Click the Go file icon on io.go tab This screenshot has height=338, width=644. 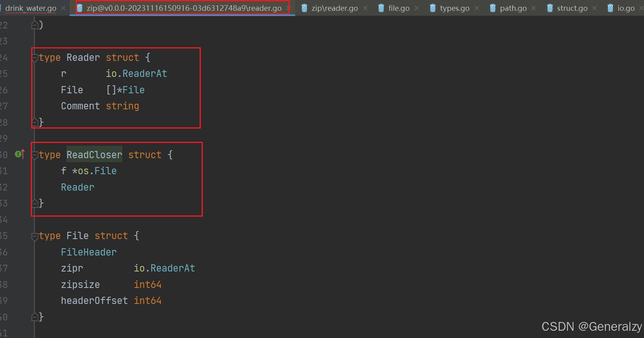(x=610, y=8)
